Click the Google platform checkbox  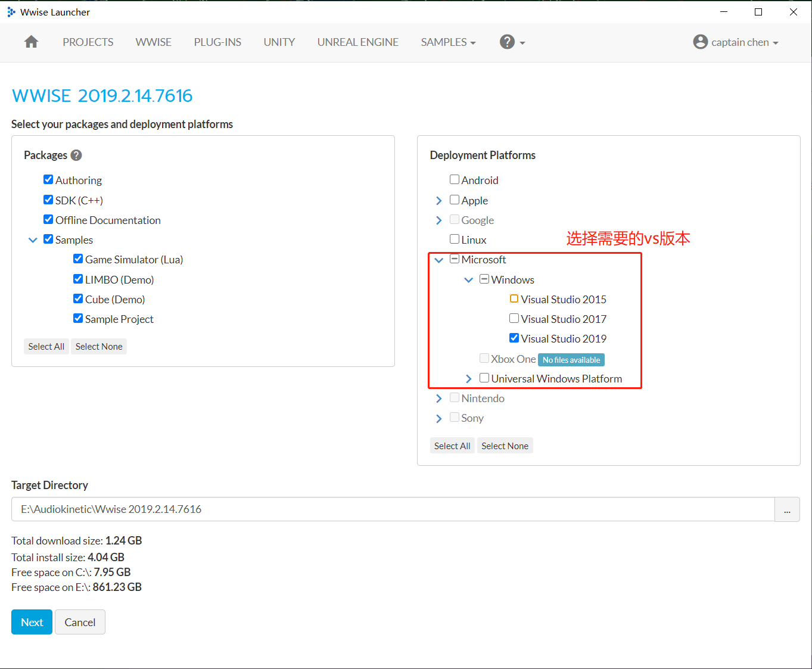pos(455,219)
